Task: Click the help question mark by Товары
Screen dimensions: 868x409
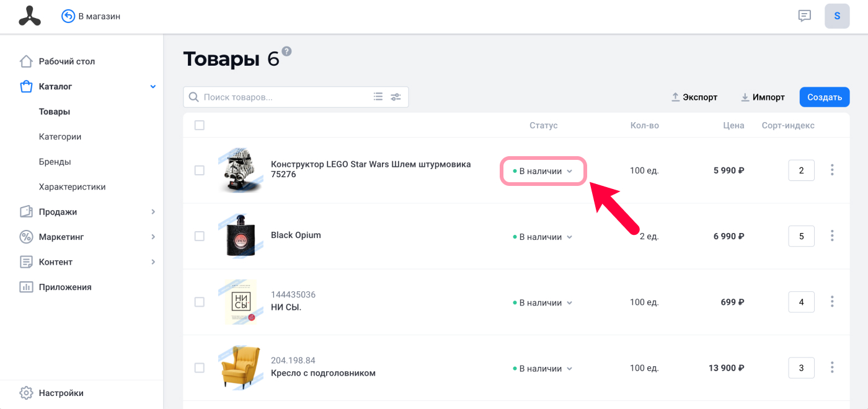Action: [286, 51]
